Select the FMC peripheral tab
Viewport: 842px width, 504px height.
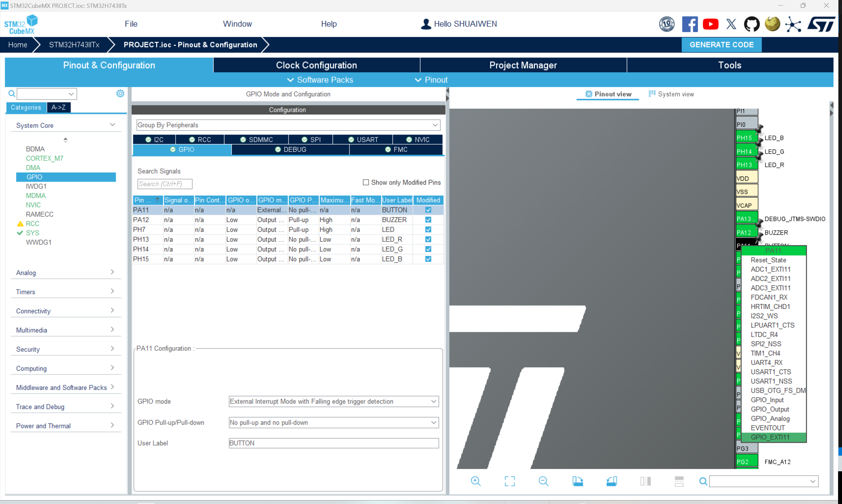click(x=396, y=150)
